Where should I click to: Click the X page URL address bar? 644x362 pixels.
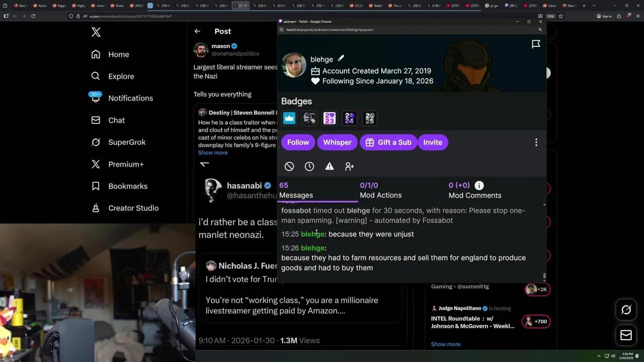pyautogui.click(x=302, y=16)
